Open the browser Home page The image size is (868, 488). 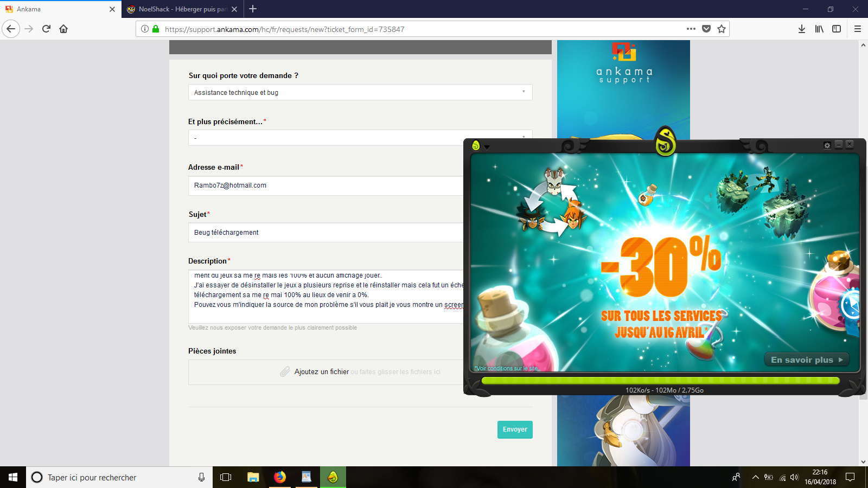tap(63, 29)
